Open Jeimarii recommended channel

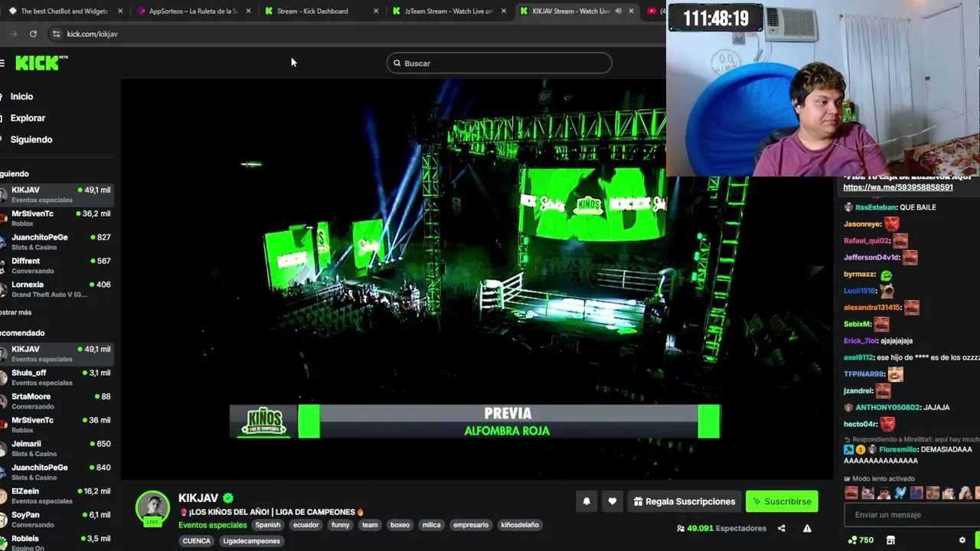point(58,448)
